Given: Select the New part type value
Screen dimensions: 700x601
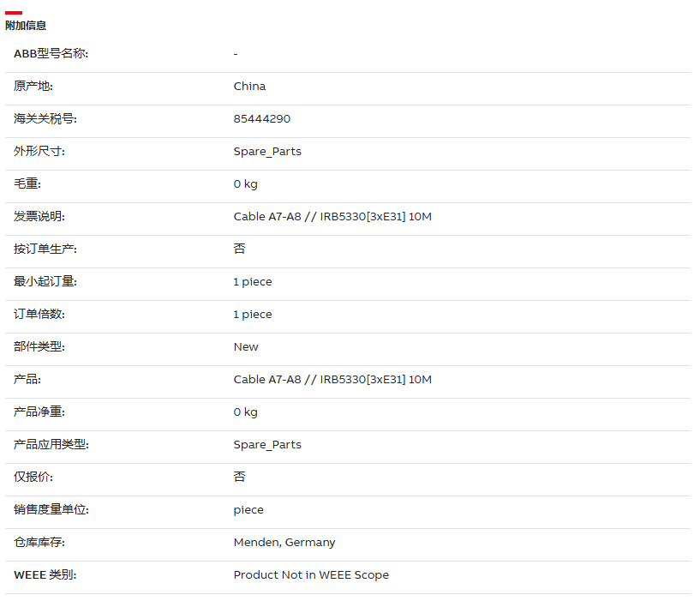Looking at the screenshot, I should pyautogui.click(x=246, y=347).
